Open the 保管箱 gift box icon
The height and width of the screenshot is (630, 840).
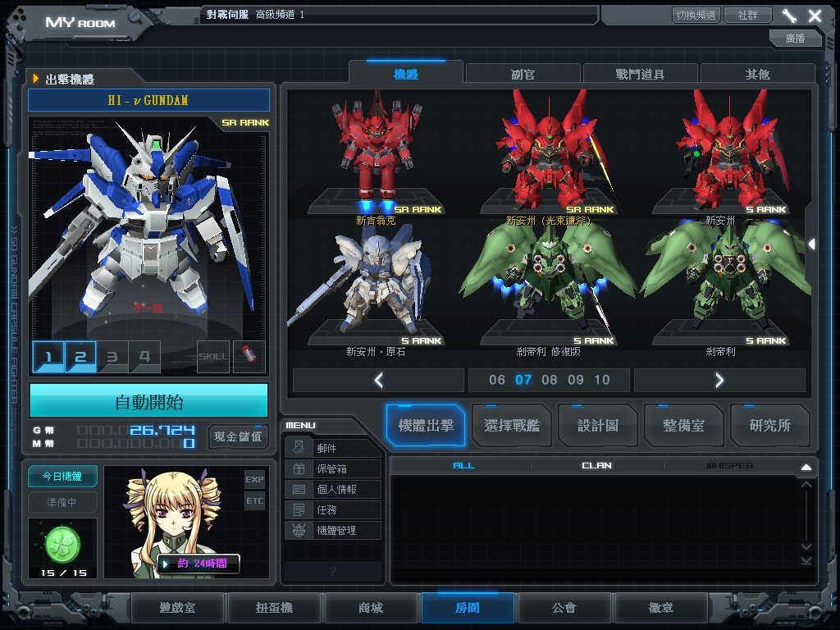point(299,468)
